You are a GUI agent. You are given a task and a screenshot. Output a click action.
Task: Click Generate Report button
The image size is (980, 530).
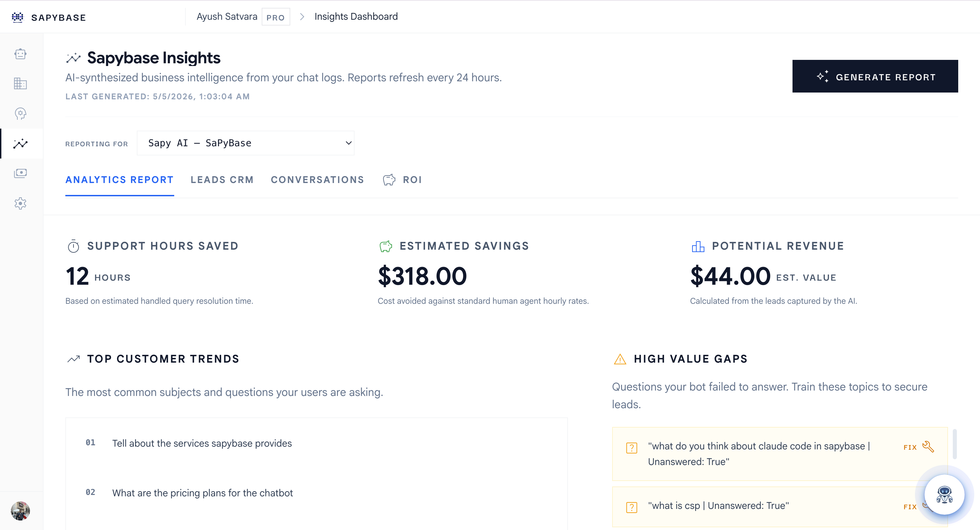[875, 76]
